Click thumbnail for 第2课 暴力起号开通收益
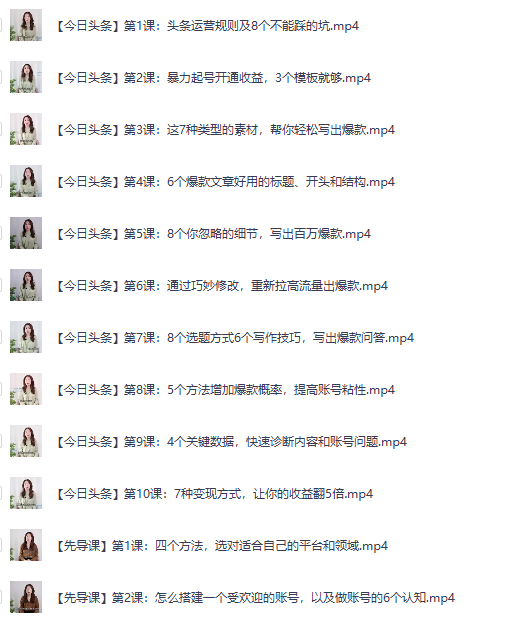The image size is (524, 623). pyautogui.click(x=26, y=77)
